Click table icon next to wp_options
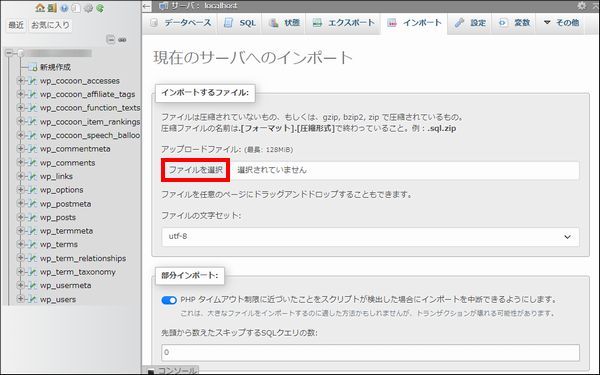 pyautogui.click(x=33, y=190)
